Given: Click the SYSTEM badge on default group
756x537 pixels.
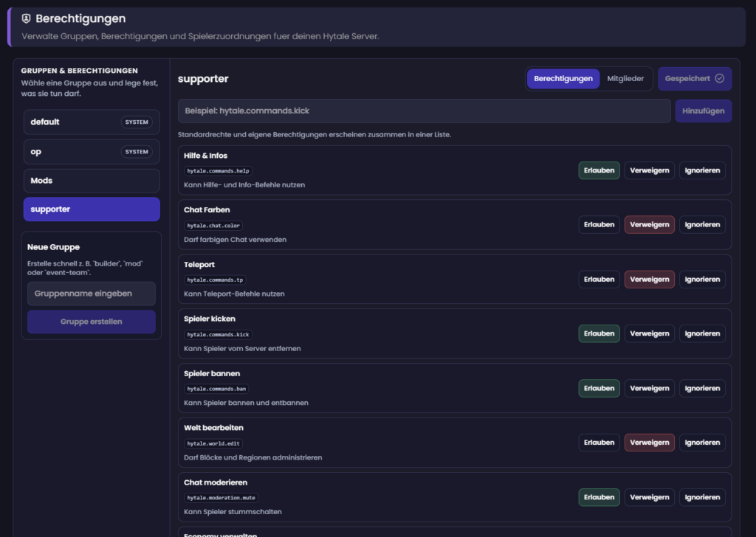Looking at the screenshot, I should (137, 122).
